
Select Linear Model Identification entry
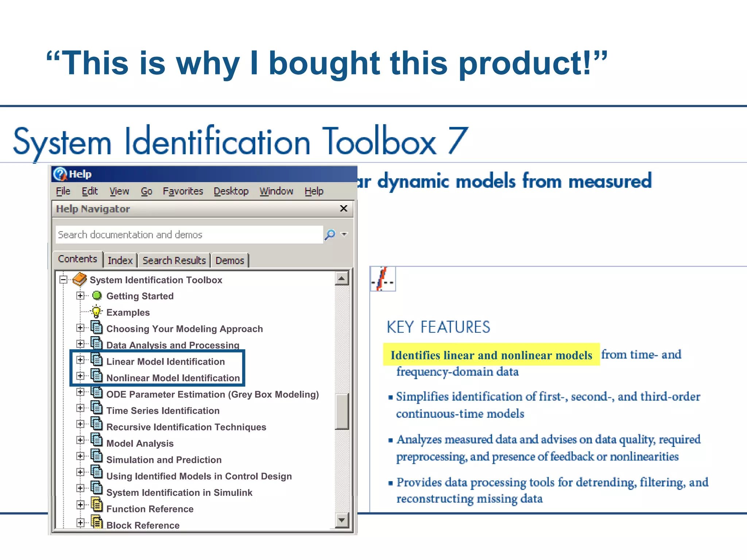pos(165,362)
